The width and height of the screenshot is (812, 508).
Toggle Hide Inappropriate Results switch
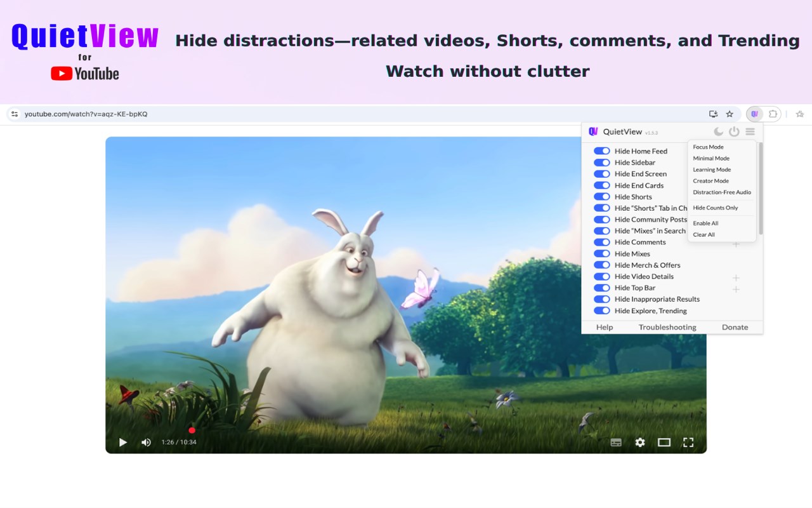point(601,299)
